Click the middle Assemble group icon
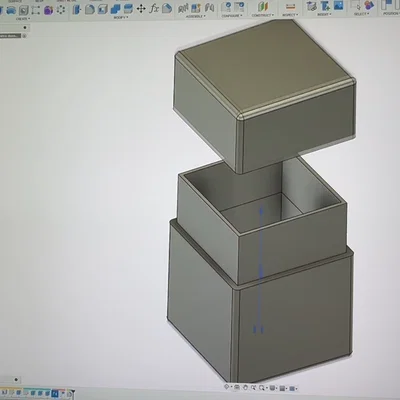400x400 pixels. click(x=196, y=8)
